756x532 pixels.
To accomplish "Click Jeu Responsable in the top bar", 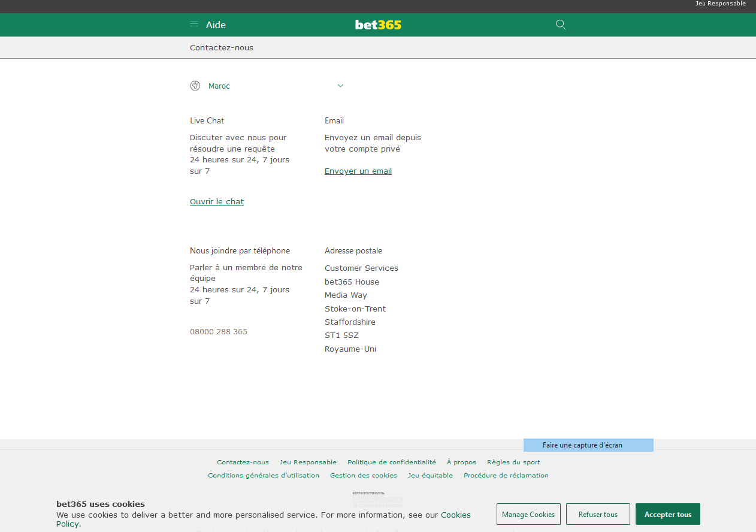I will (720, 4).
